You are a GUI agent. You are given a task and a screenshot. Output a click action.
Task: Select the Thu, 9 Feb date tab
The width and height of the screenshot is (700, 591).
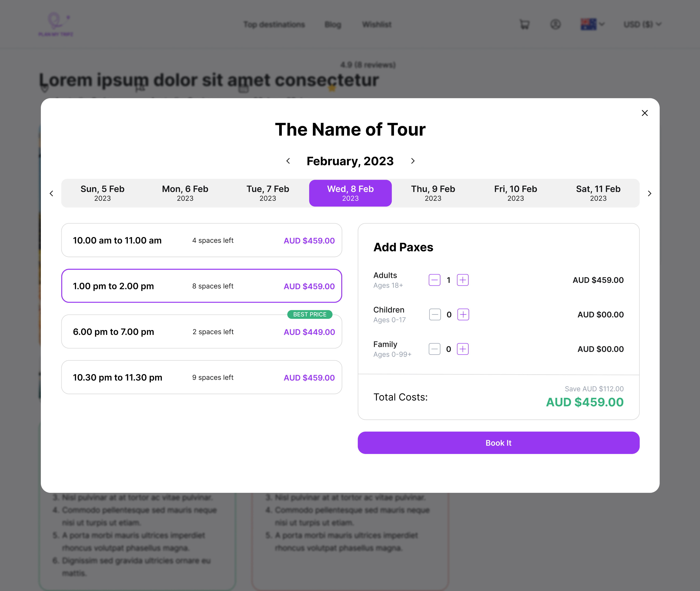(433, 193)
